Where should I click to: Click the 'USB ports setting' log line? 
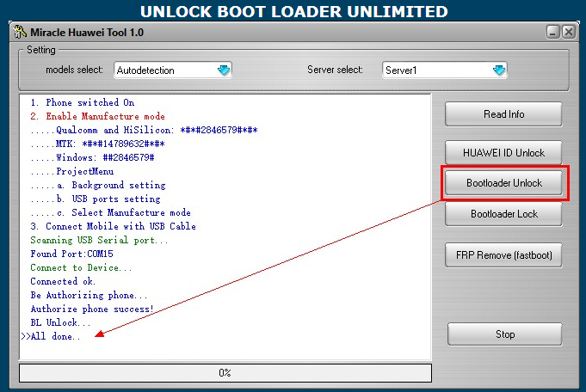click(96, 199)
